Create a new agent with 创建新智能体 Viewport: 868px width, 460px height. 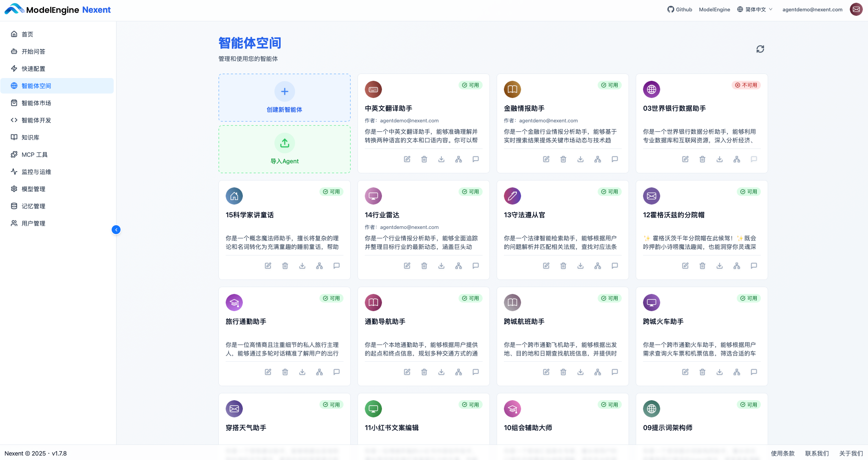[284, 98]
